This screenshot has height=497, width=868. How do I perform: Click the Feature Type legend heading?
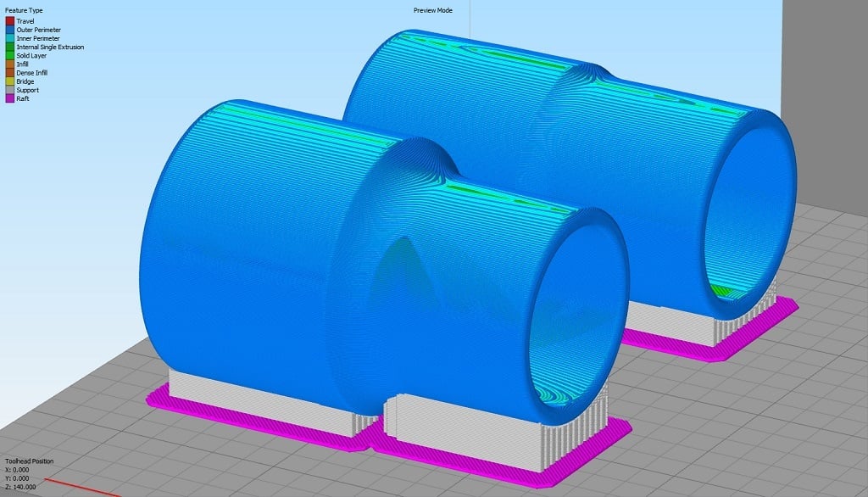click(24, 10)
